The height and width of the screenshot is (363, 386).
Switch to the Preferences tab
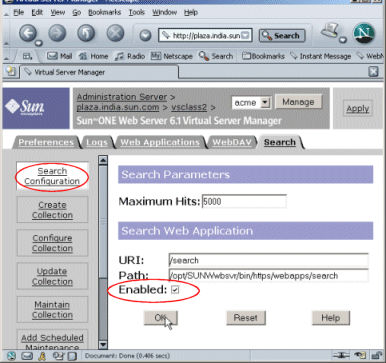(x=46, y=142)
